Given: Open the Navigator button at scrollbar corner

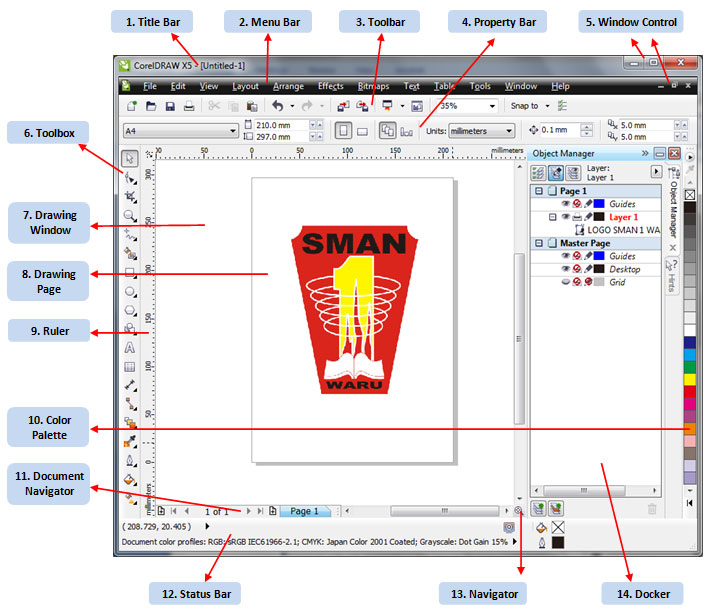Looking at the screenshot, I should click(518, 511).
